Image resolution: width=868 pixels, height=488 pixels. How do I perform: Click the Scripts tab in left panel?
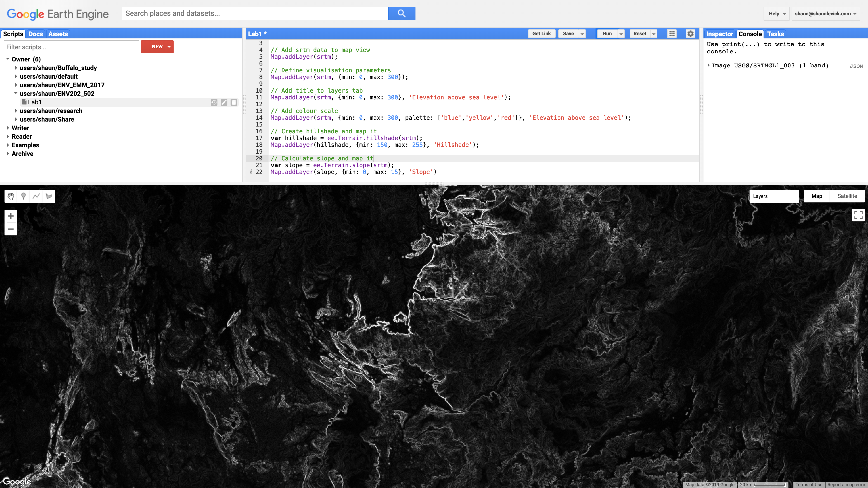pos(13,33)
